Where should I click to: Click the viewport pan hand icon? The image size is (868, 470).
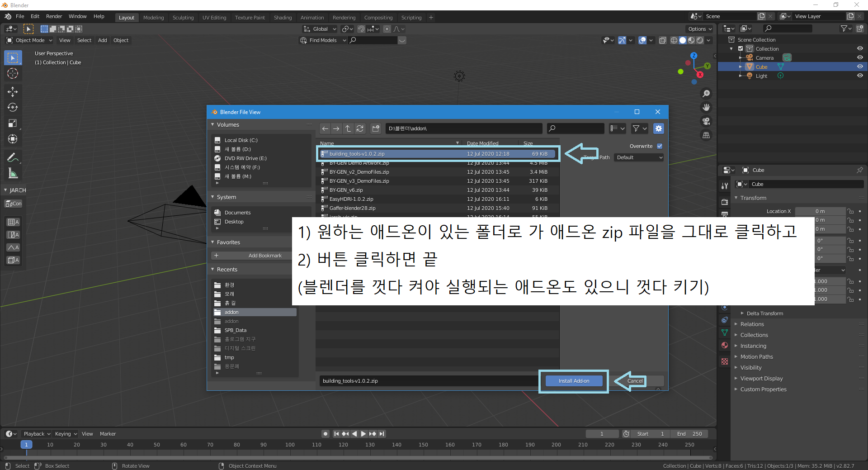tap(706, 108)
